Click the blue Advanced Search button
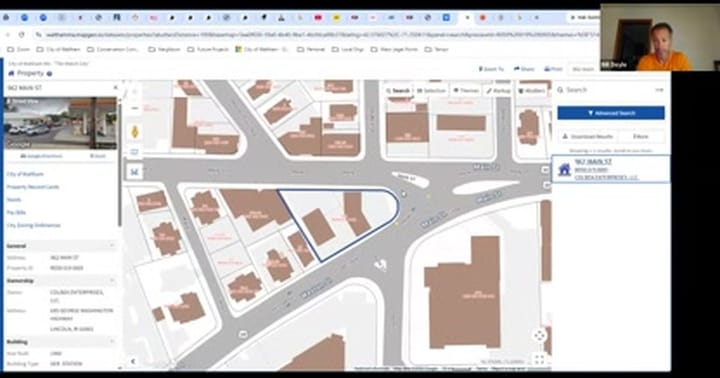The width and height of the screenshot is (720, 378). (611, 113)
